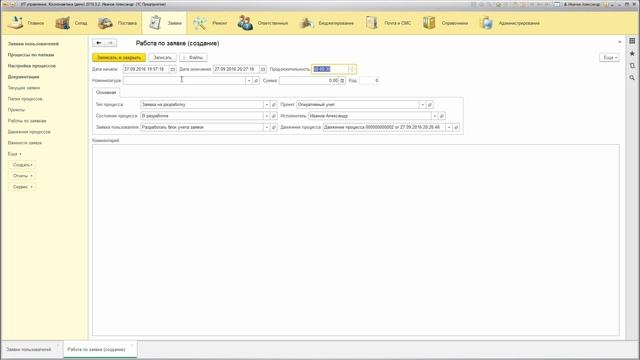The height and width of the screenshot is (360, 640).
Task: Open the Состояние процесса item with magnifier button
Action: pyautogui.click(x=274, y=116)
